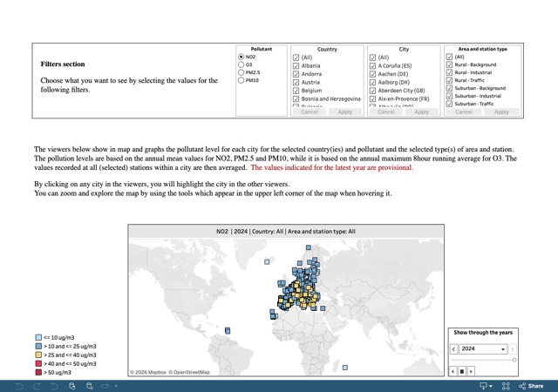Viewport: 558px width, 392px height.
Task: Uncheck Suburban - Industrial station type
Action: point(449,96)
